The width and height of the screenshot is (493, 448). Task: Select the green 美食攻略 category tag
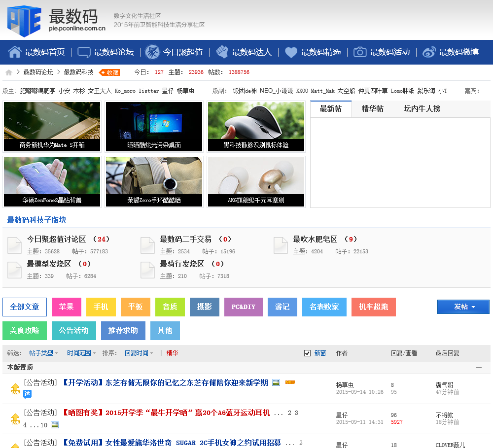click(x=25, y=330)
